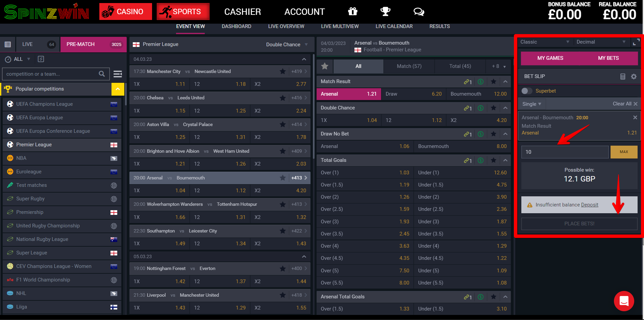The width and height of the screenshot is (644, 320).
Task: Expand the bet slip panel icon
Action: (636, 42)
